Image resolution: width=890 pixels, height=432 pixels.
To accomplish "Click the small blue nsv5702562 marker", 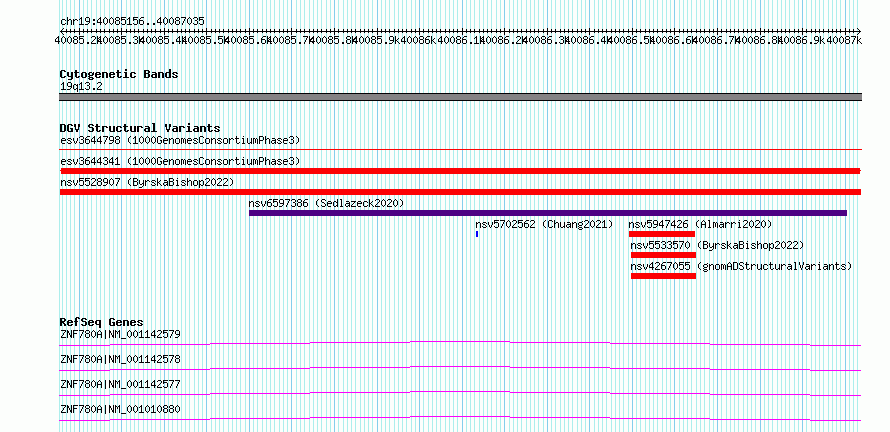I will [x=477, y=234].
